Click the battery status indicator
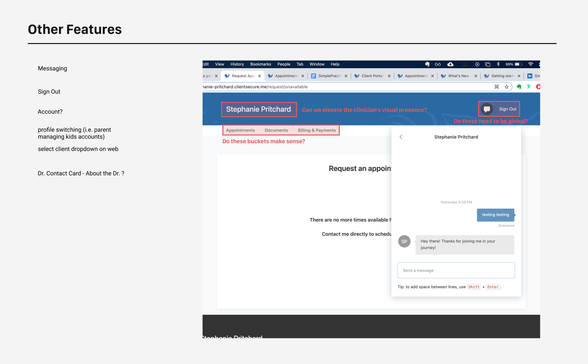This screenshot has height=364, width=588. pos(514,64)
